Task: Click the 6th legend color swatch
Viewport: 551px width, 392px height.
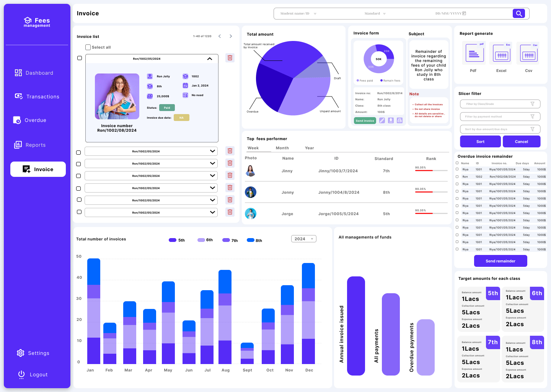Action: [201, 240]
